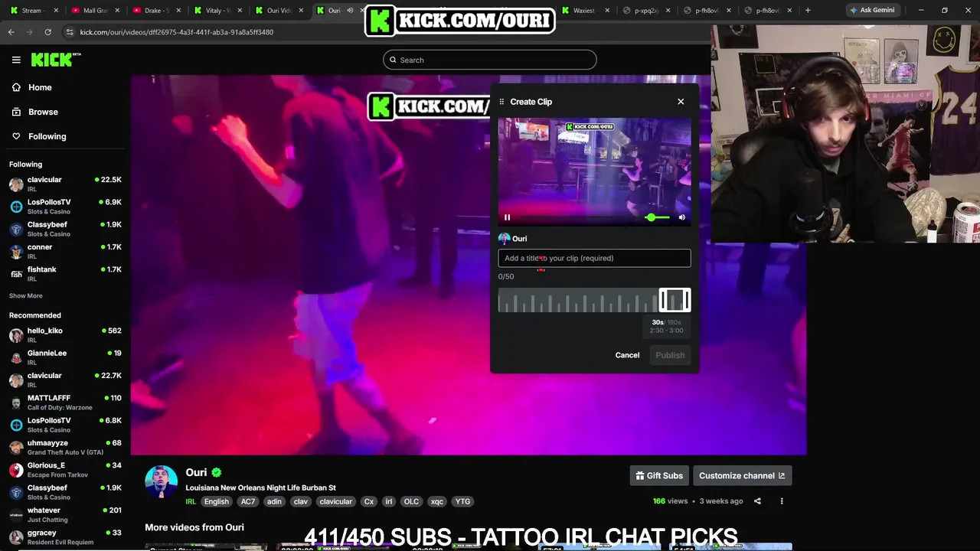The width and height of the screenshot is (980, 551).
Task: Click the Gift Subs button
Action: 659,475
